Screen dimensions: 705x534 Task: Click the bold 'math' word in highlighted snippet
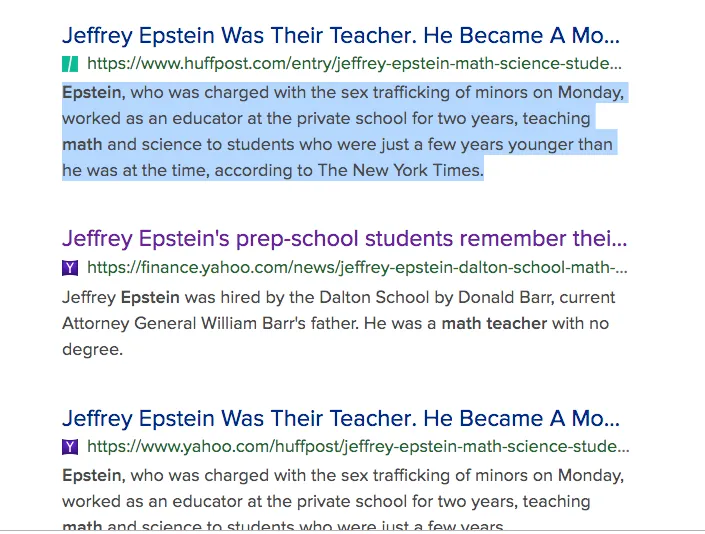pyautogui.click(x=82, y=145)
